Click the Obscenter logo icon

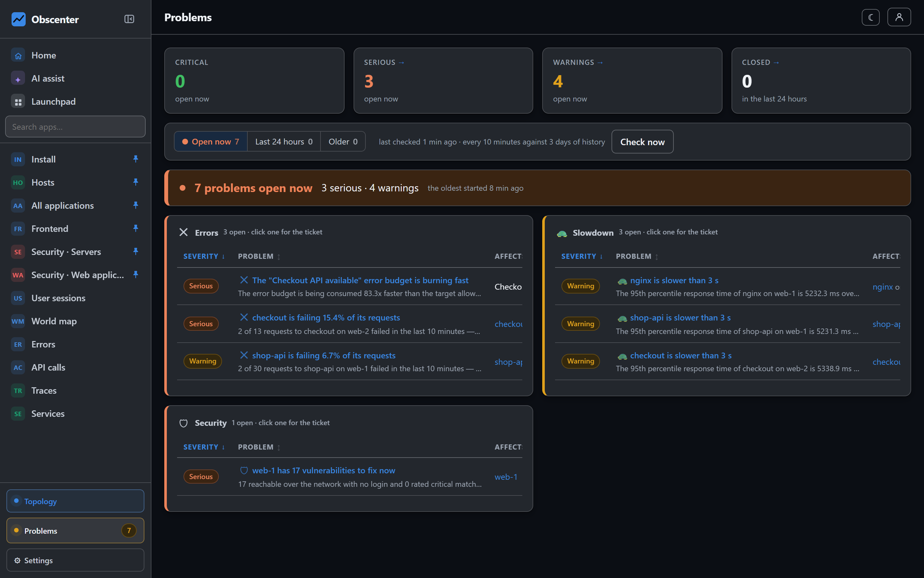coord(18,19)
